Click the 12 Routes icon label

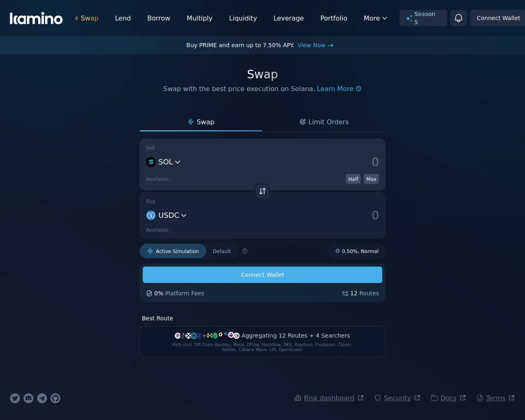(361, 293)
